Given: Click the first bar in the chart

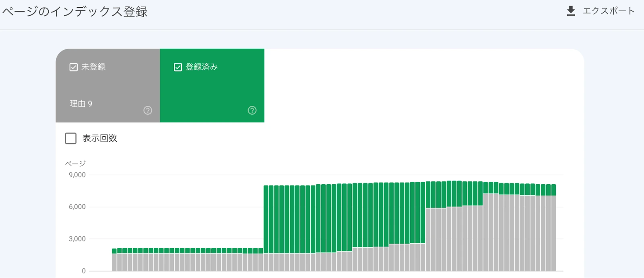Looking at the screenshot, I should coord(114,260).
